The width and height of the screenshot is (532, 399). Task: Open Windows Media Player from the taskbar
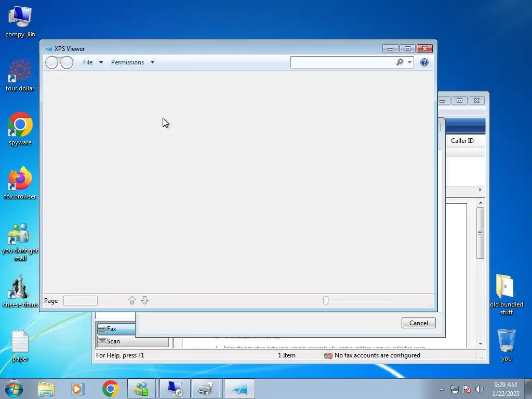78,389
